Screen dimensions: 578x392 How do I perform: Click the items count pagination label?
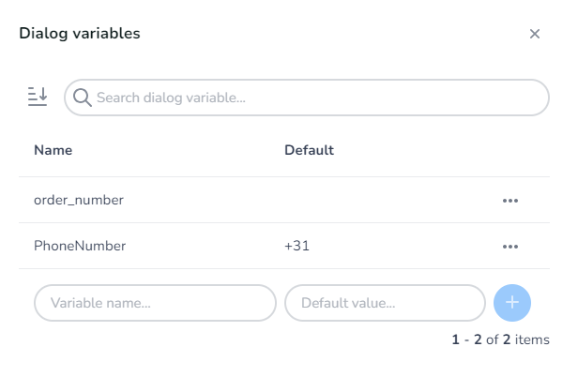500,339
